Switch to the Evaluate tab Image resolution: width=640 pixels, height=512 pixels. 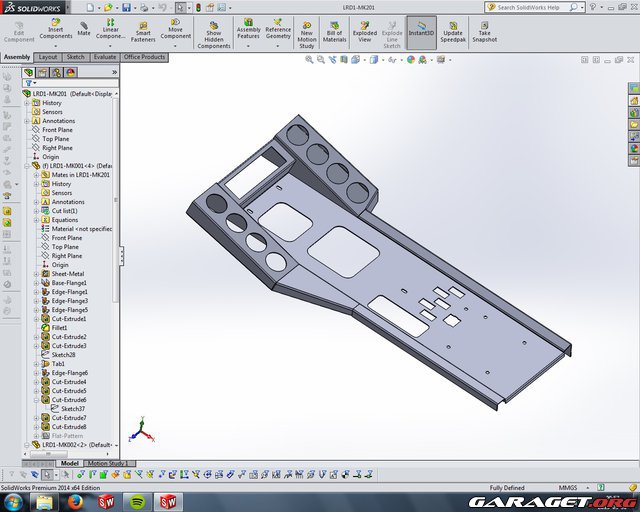[x=104, y=57]
